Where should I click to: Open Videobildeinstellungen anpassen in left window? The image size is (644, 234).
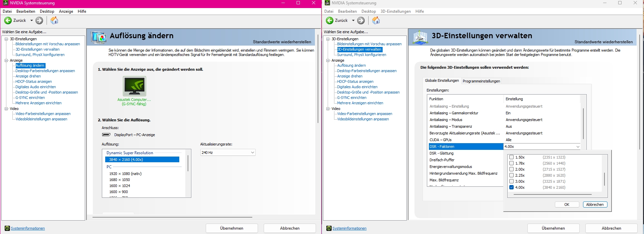(41, 119)
